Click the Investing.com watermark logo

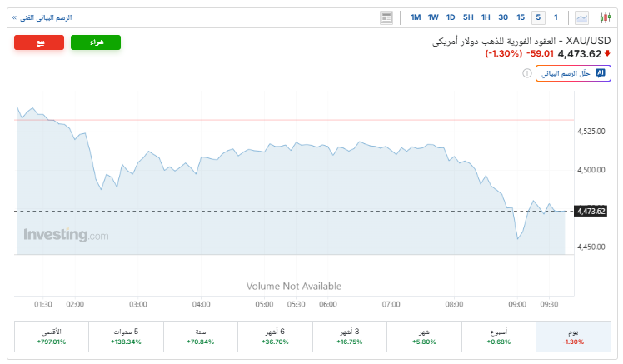click(x=66, y=236)
